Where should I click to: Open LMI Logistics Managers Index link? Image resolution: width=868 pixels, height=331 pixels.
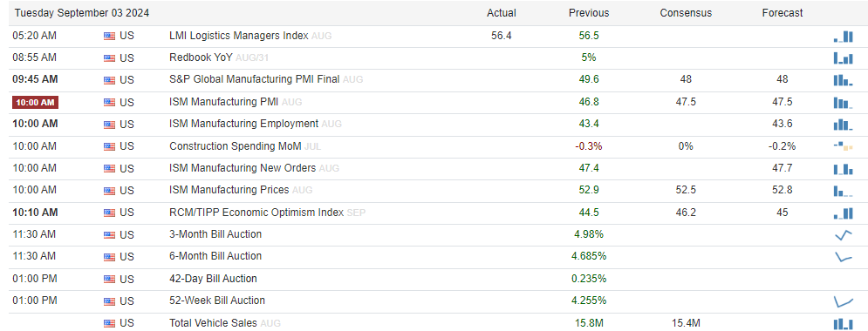(x=238, y=36)
